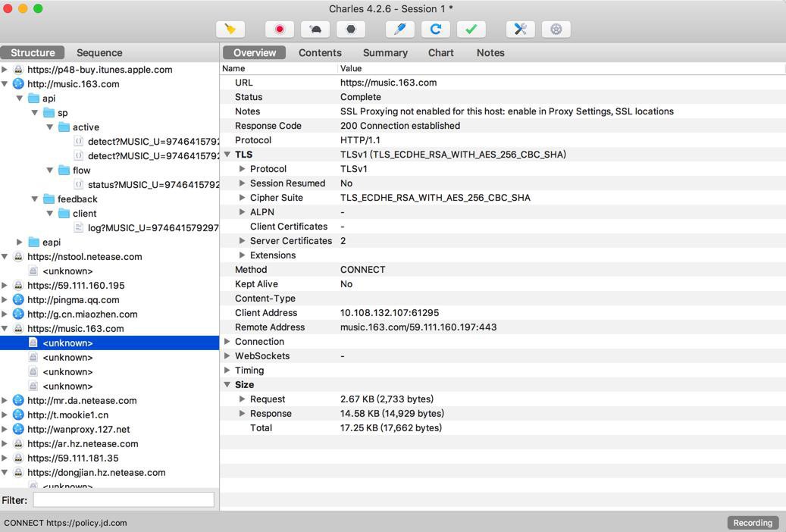Viewport: 786px width, 532px height.
Task: Enable breakpoints with the hexagon icon
Action: (x=351, y=29)
